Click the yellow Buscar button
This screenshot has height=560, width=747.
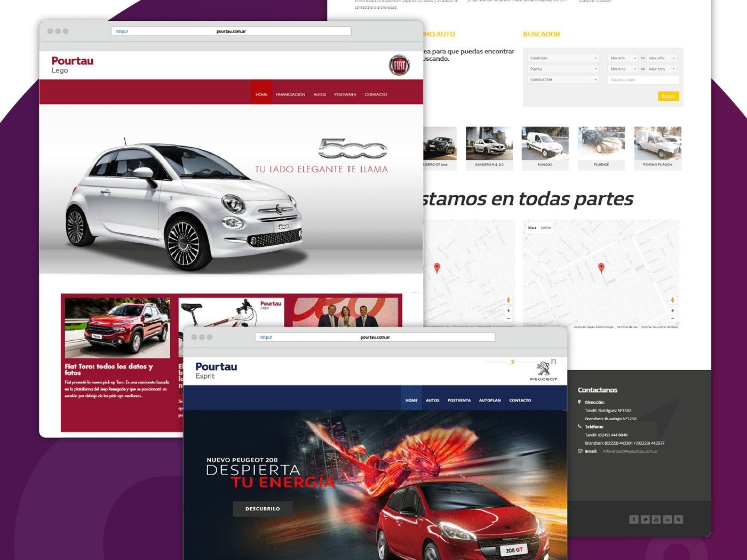(x=668, y=96)
